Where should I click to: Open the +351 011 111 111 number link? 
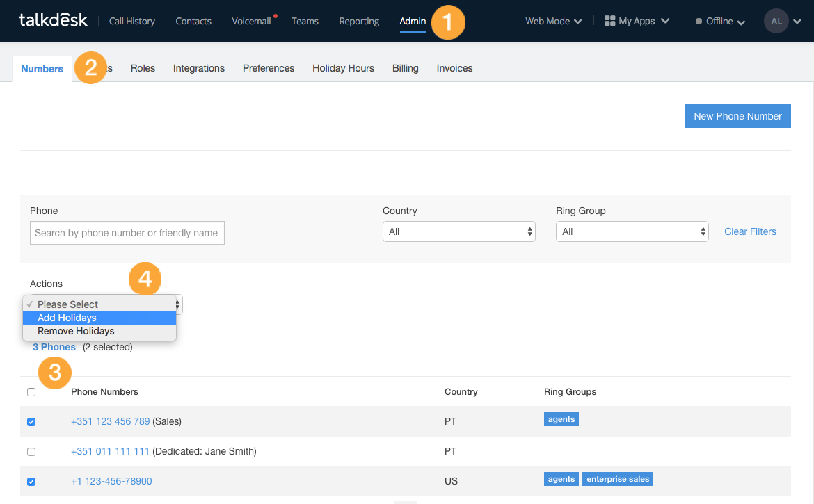110,452
